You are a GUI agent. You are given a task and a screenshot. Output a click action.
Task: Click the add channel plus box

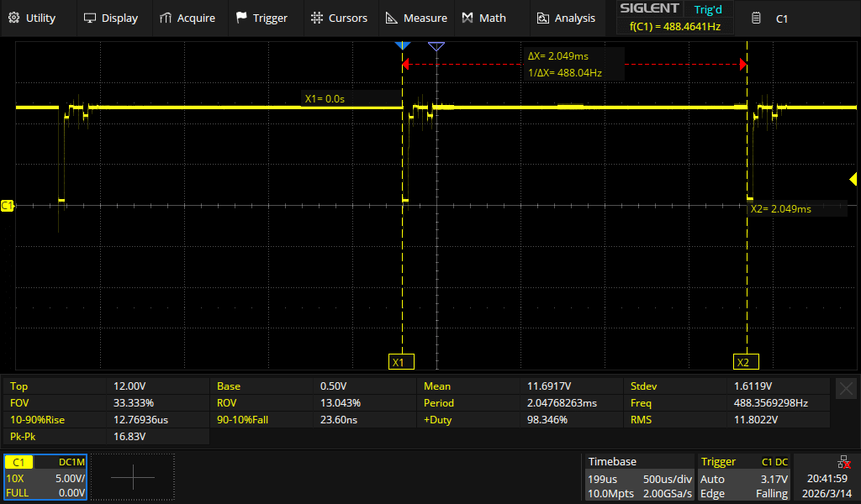(x=133, y=477)
